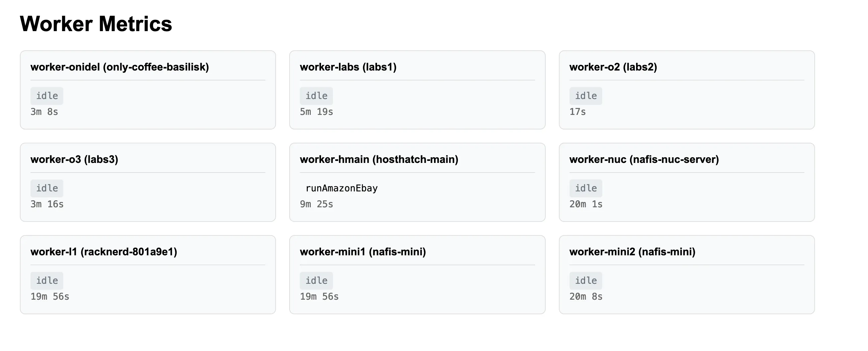The height and width of the screenshot is (351, 868).
Task: Click the worker-mini1 (nafis-mini) title
Action: (x=363, y=252)
